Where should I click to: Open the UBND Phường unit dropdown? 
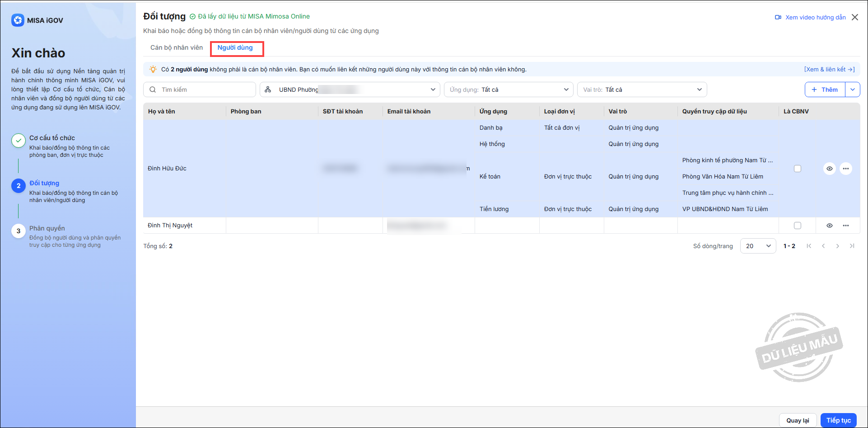click(350, 89)
